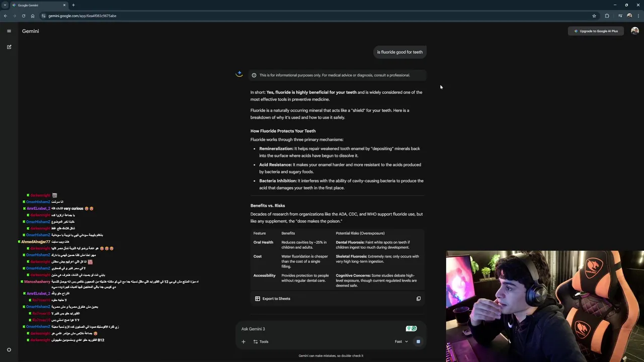Image resolution: width=644 pixels, height=362 pixels.
Task: Click the 'Cost' table row label
Action: (x=258, y=256)
